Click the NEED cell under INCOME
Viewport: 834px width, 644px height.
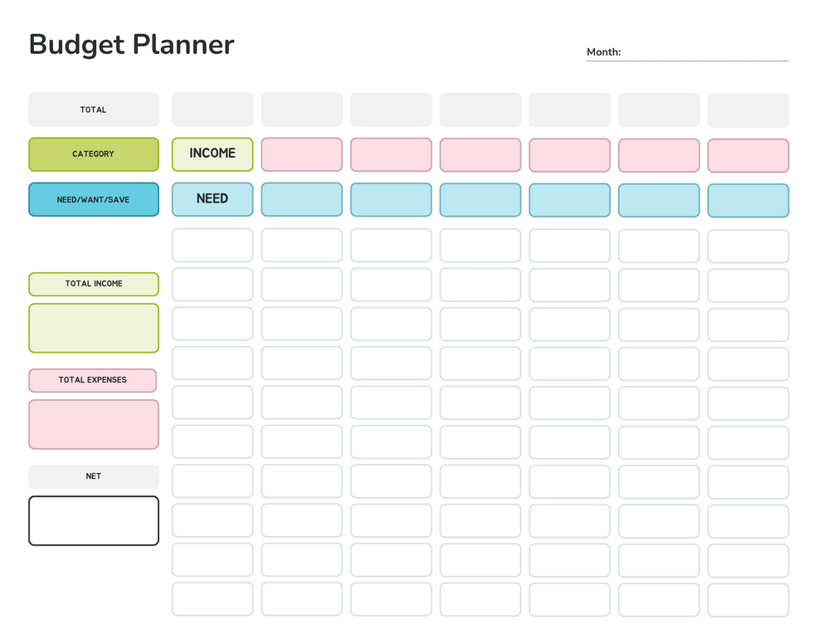pyautogui.click(x=212, y=199)
